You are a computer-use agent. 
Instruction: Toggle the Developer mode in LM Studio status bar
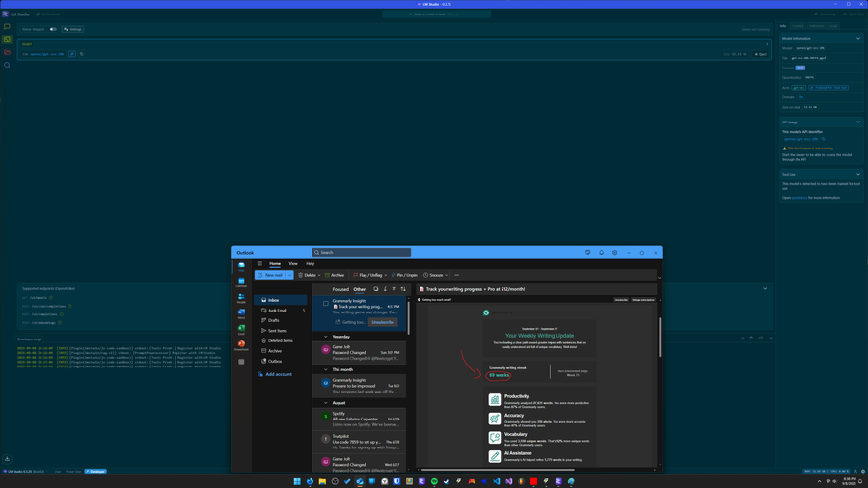click(95, 472)
